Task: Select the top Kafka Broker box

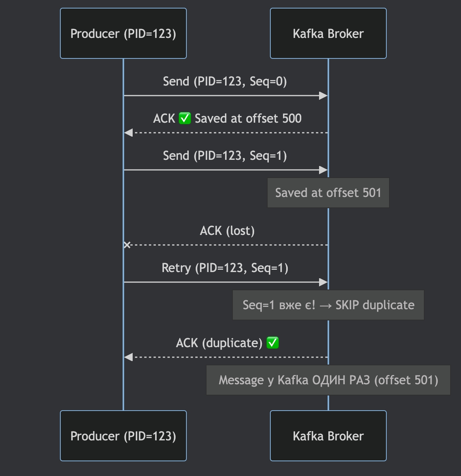Action: pyautogui.click(x=328, y=34)
